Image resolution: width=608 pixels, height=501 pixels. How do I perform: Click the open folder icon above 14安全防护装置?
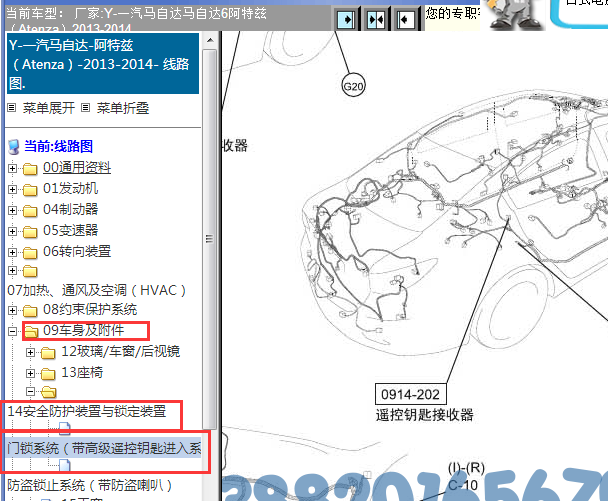(49, 392)
